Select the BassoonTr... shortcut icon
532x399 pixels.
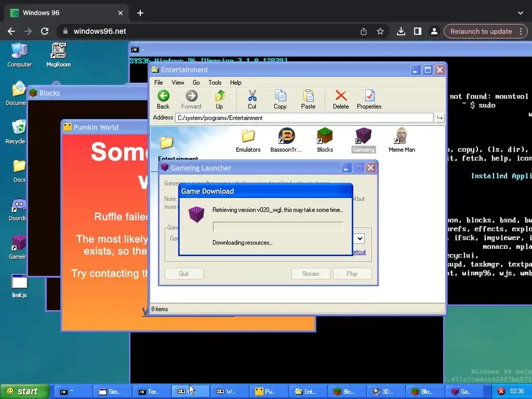pyautogui.click(x=286, y=140)
